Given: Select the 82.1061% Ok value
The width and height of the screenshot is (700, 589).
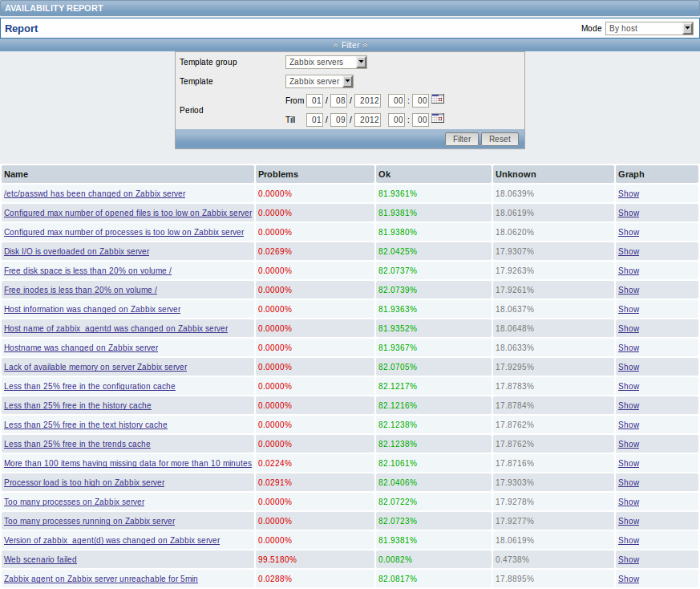Looking at the screenshot, I should pos(398,463).
